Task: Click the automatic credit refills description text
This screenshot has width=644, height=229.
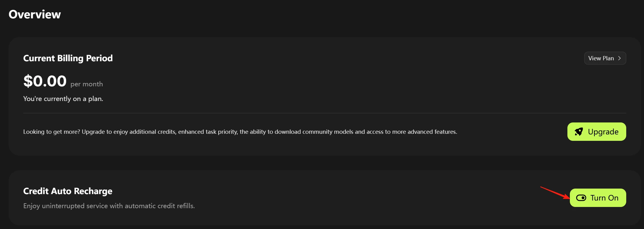Action: (109, 206)
